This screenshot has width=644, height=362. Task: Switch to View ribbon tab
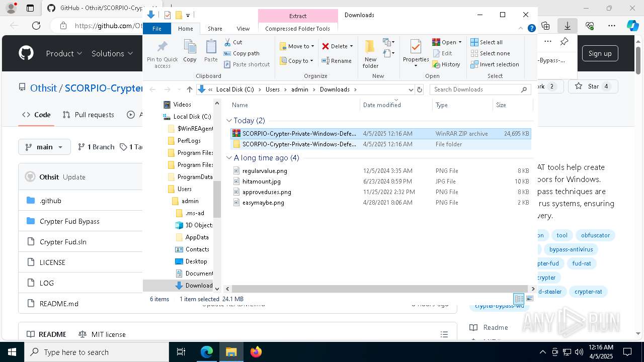tap(243, 29)
